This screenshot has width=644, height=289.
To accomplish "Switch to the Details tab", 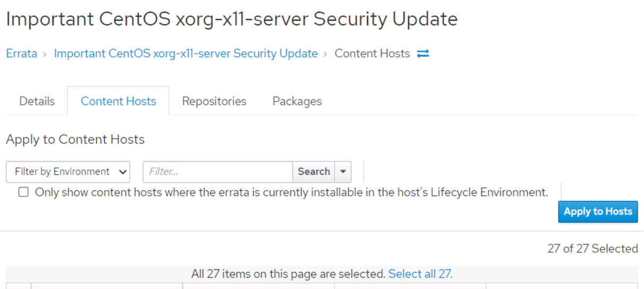I will [x=37, y=101].
